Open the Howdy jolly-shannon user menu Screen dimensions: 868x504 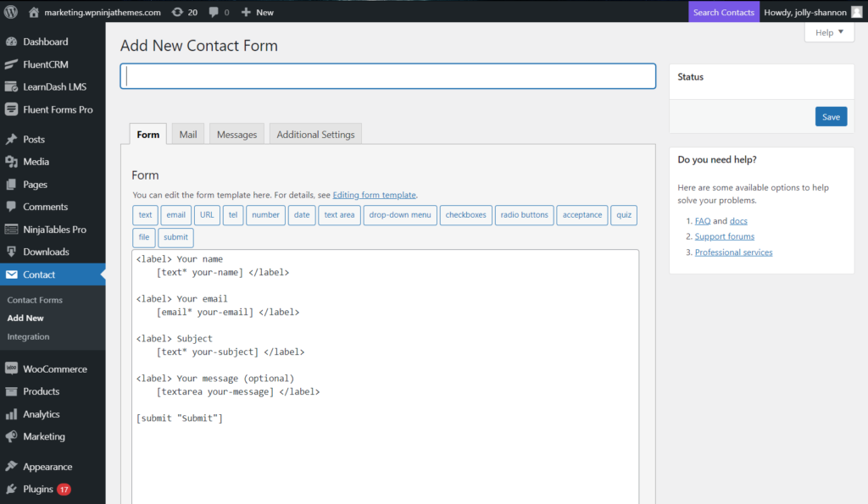804,12
